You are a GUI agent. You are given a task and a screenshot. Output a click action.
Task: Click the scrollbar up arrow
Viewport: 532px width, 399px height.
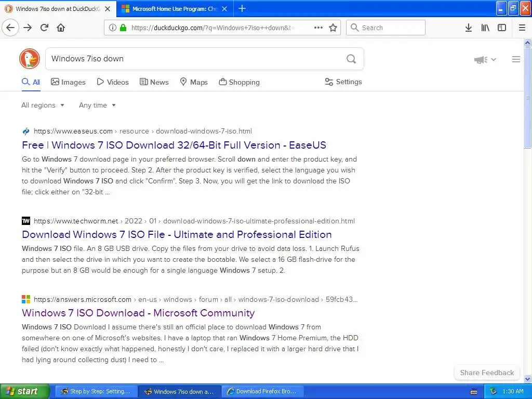coord(527,43)
